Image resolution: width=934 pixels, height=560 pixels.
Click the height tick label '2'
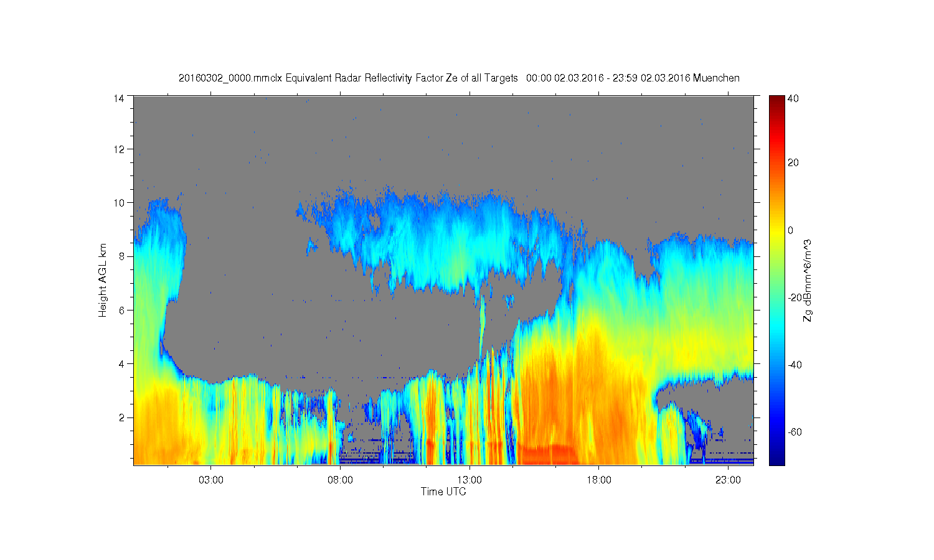click(121, 417)
